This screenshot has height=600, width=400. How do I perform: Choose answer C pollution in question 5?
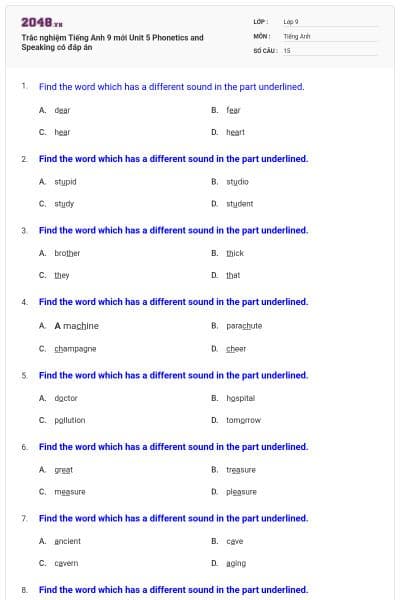click(70, 420)
